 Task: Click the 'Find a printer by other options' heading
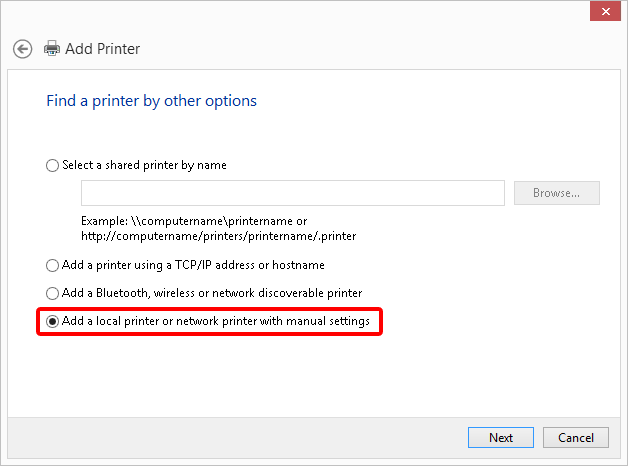coord(151,101)
